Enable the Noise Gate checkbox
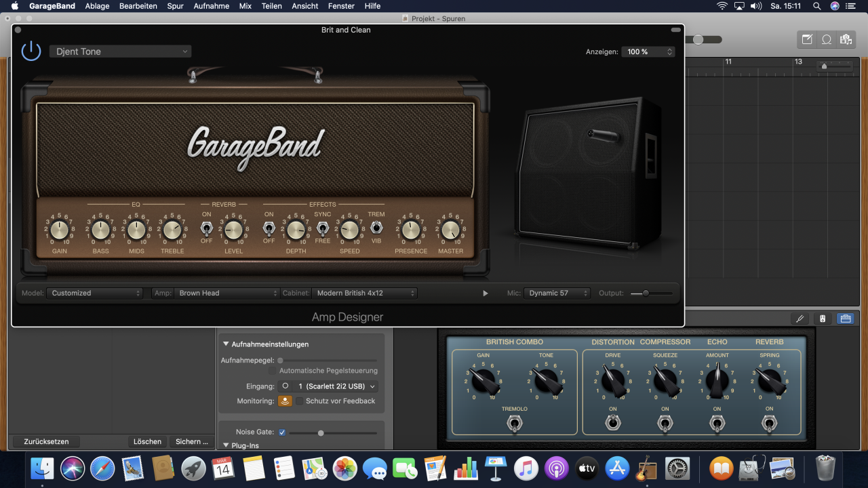 pyautogui.click(x=282, y=432)
